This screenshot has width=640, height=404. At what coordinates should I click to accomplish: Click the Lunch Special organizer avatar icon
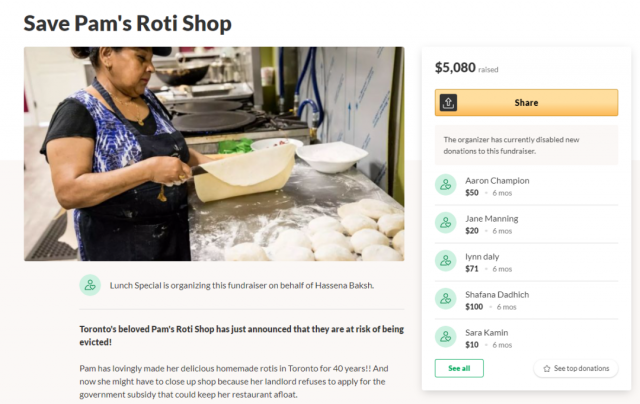click(x=90, y=285)
